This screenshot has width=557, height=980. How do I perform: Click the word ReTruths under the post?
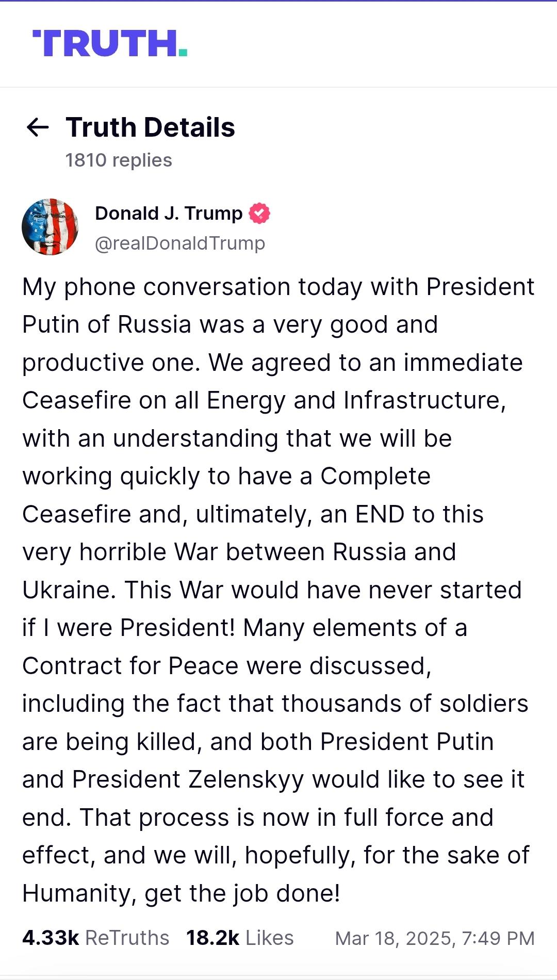click(x=127, y=938)
